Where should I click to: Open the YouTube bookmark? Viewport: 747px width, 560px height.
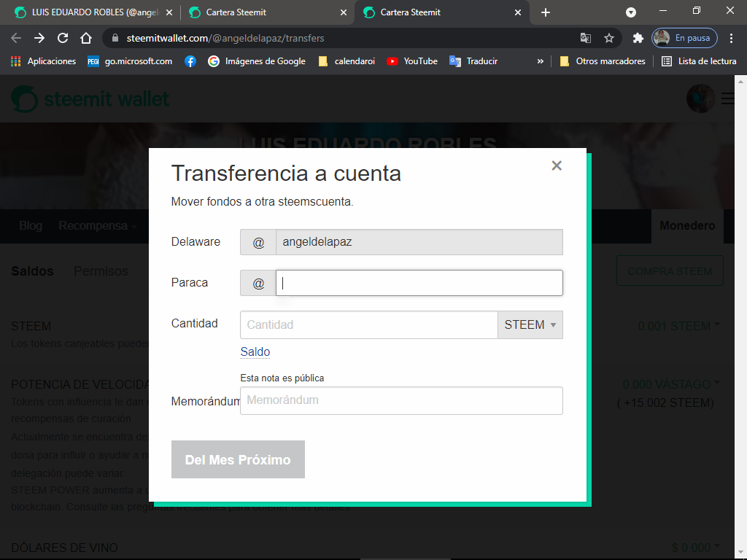412,61
